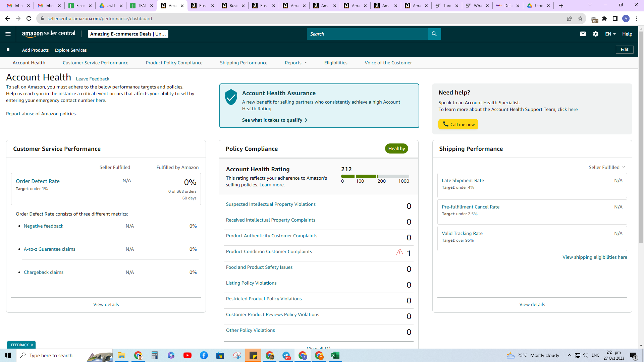Expand the Reports menu dropdown
644x362 pixels.
(x=296, y=63)
